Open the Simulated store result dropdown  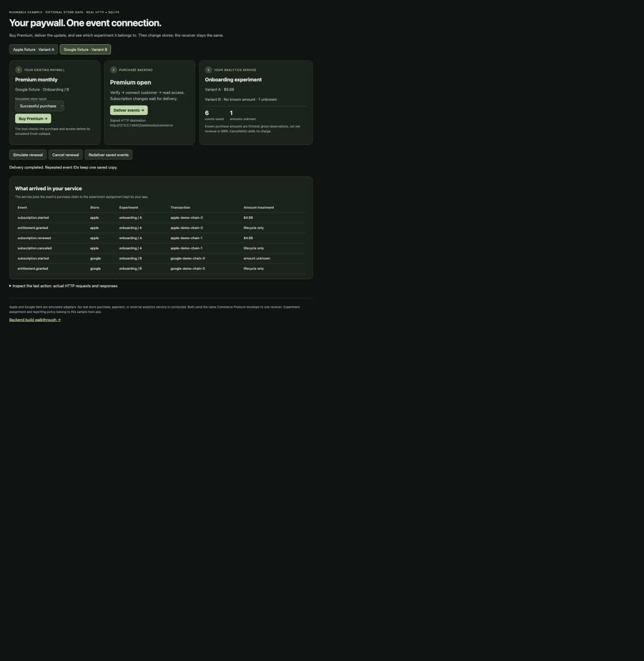pos(40,106)
